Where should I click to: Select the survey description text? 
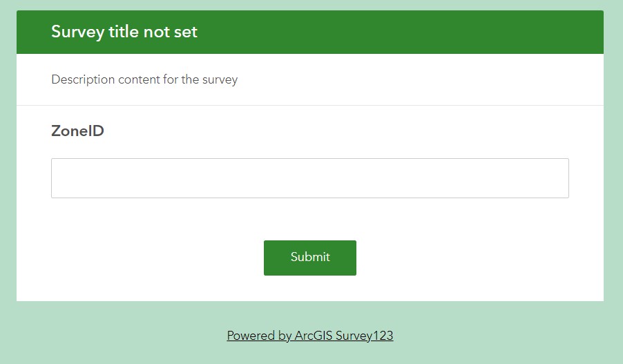pyautogui.click(x=144, y=79)
